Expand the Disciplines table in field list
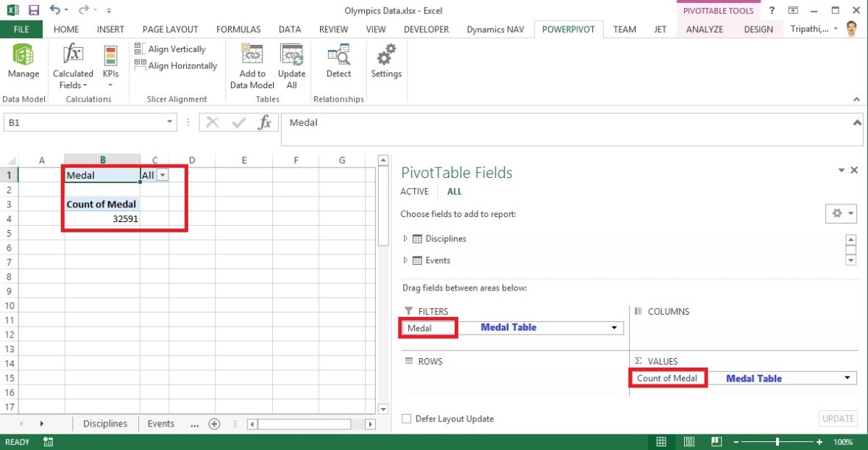 [405, 239]
